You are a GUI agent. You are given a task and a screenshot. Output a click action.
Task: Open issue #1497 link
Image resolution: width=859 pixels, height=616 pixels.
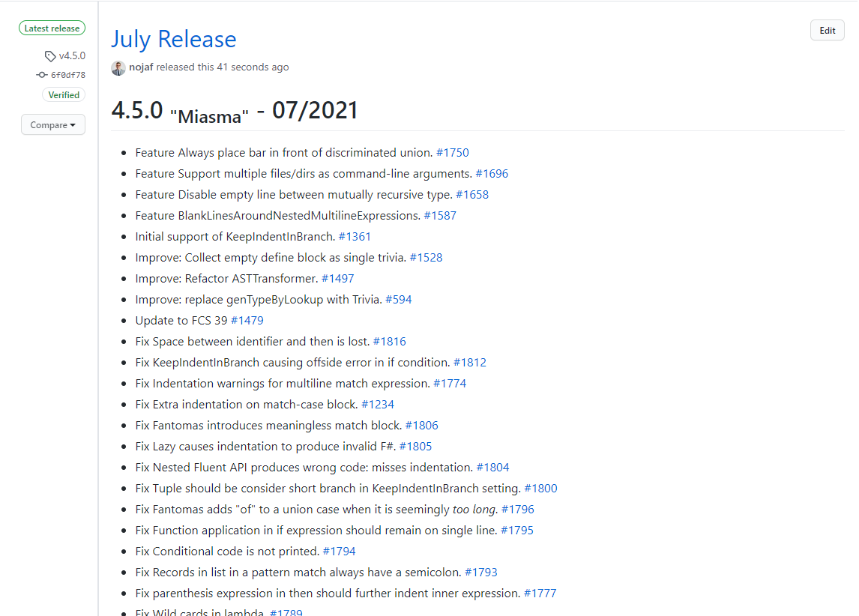click(x=337, y=279)
